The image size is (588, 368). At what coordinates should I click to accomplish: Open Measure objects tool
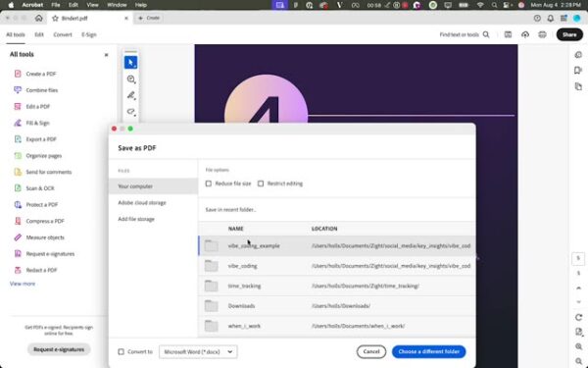click(x=39, y=237)
